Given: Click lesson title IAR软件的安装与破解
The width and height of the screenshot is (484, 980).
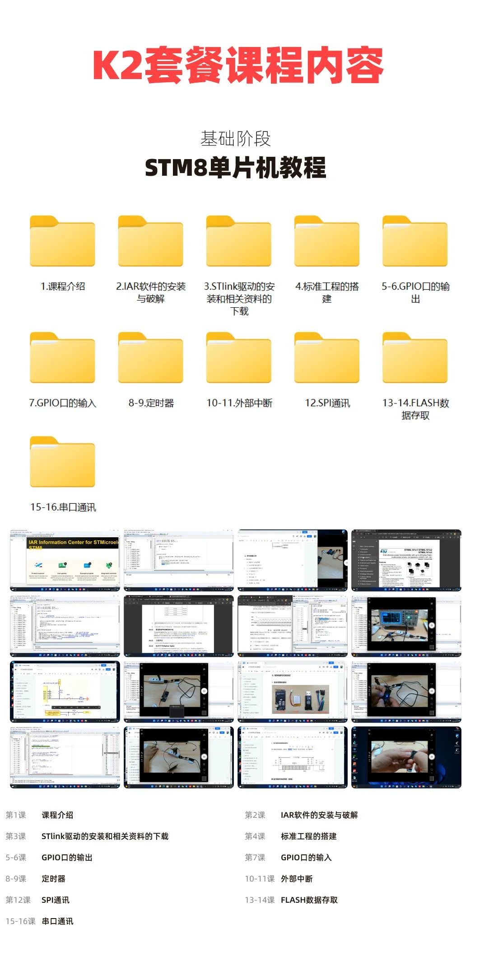Looking at the screenshot, I should (319, 815).
